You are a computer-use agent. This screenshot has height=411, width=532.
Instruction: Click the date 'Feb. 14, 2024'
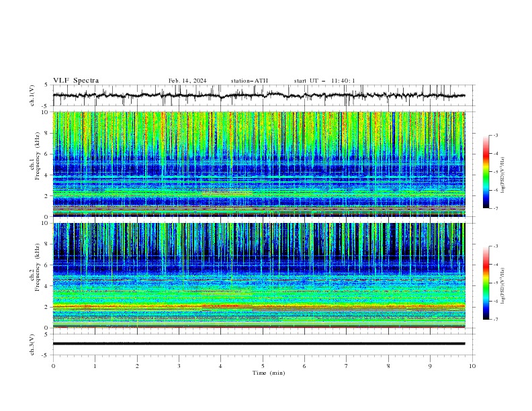click(187, 81)
